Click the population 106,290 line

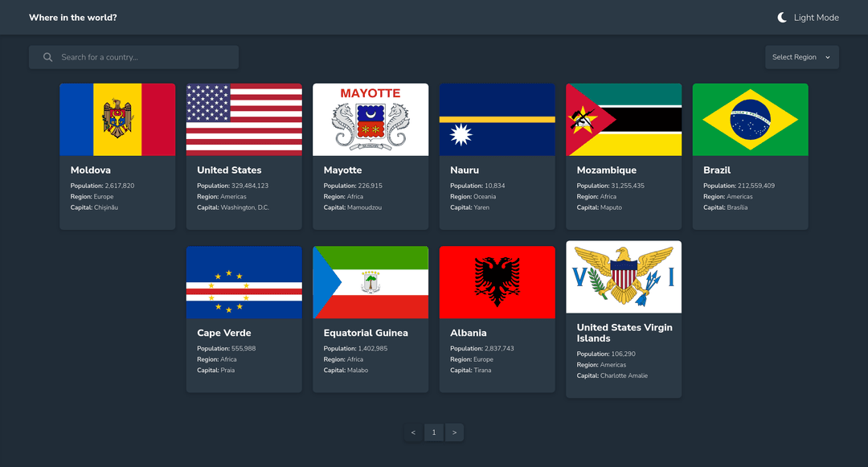606,354
